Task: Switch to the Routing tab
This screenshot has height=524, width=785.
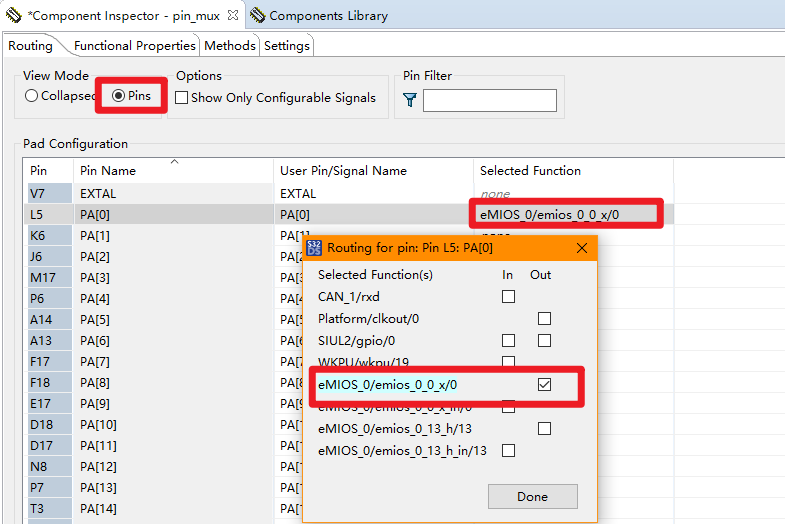Action: point(30,46)
